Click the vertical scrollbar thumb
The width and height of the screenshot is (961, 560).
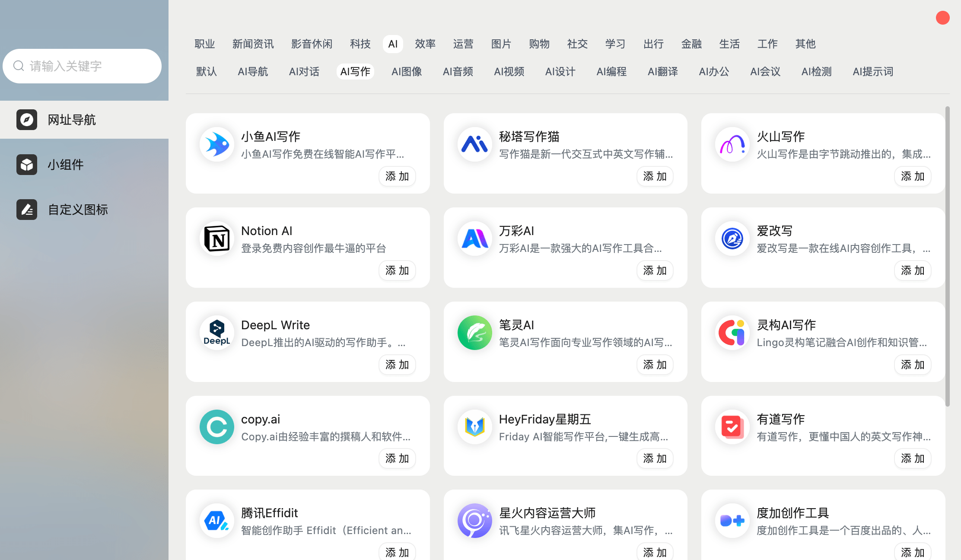pyautogui.click(x=948, y=256)
